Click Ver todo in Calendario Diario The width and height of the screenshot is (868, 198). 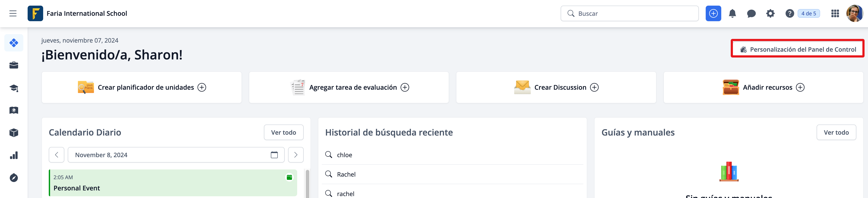[x=283, y=133]
